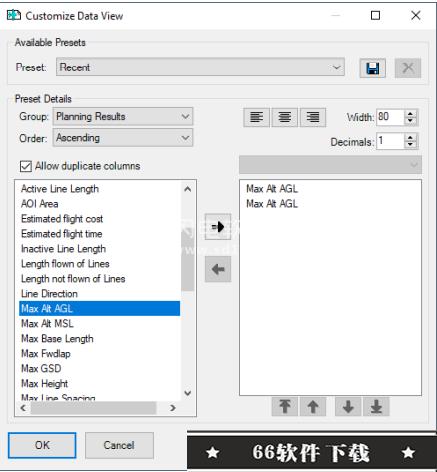Save preset with the floppy disk icon
The height and width of the screenshot is (472, 437).
click(372, 68)
